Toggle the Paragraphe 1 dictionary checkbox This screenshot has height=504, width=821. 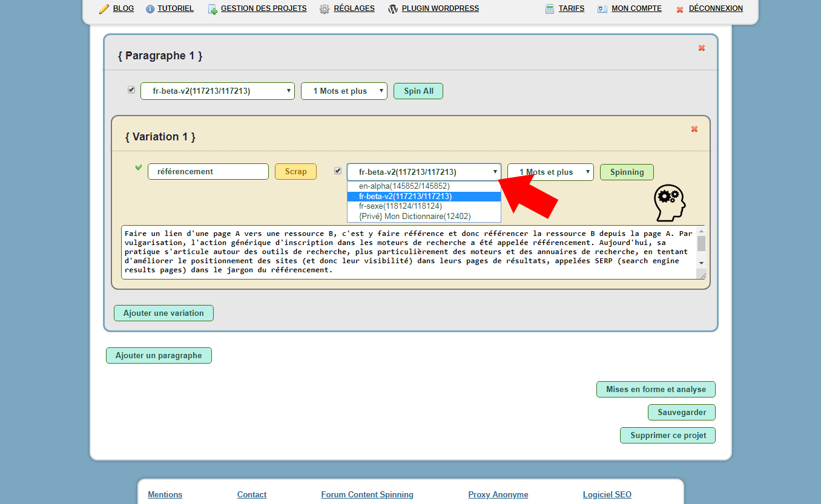click(x=131, y=90)
